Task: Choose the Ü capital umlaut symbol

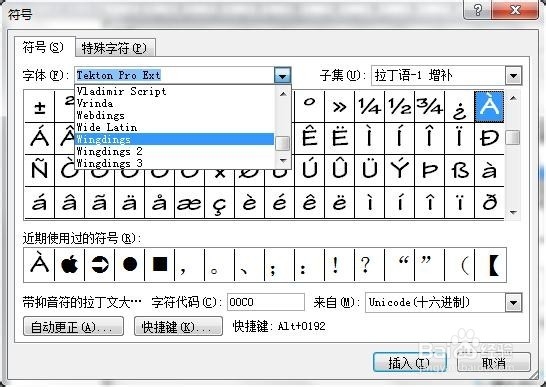Action: tap(369, 170)
